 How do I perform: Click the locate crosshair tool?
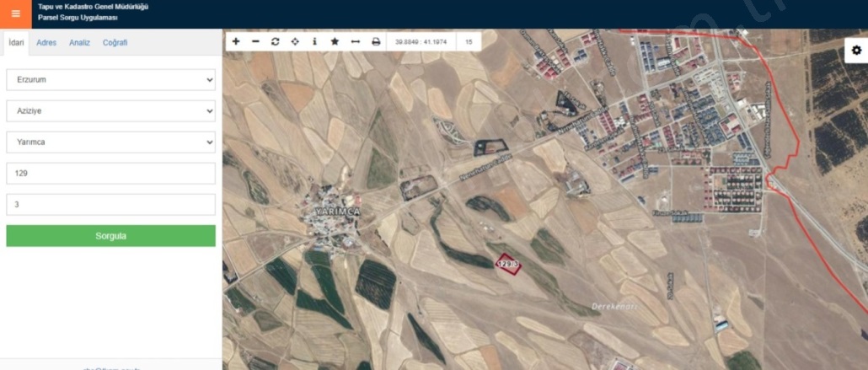click(x=295, y=41)
